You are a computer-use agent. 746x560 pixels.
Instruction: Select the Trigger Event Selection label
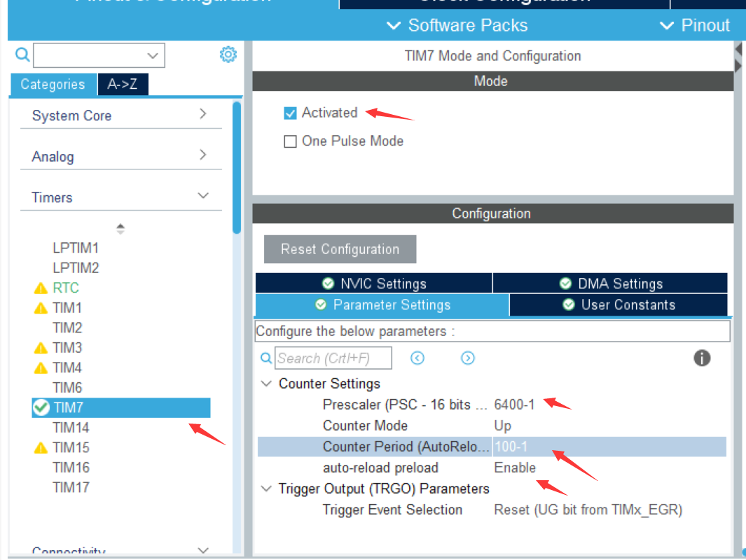pyautogui.click(x=392, y=510)
